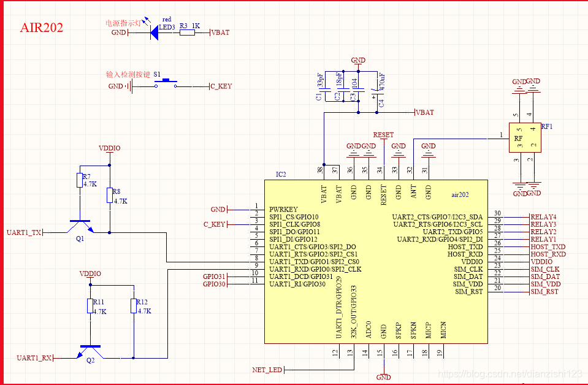Click the Chinese label 电源指示灯

123,23
